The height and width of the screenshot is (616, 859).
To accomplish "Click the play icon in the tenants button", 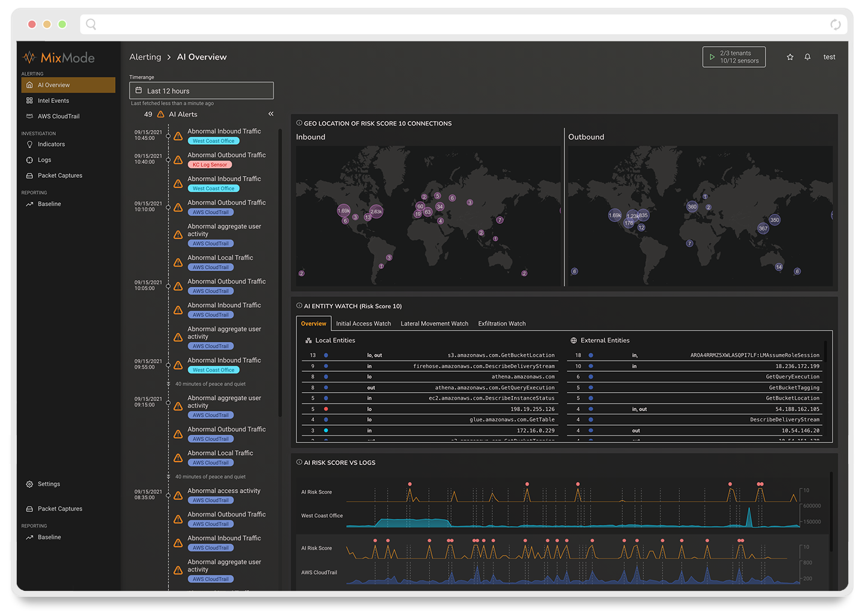I will pos(712,57).
